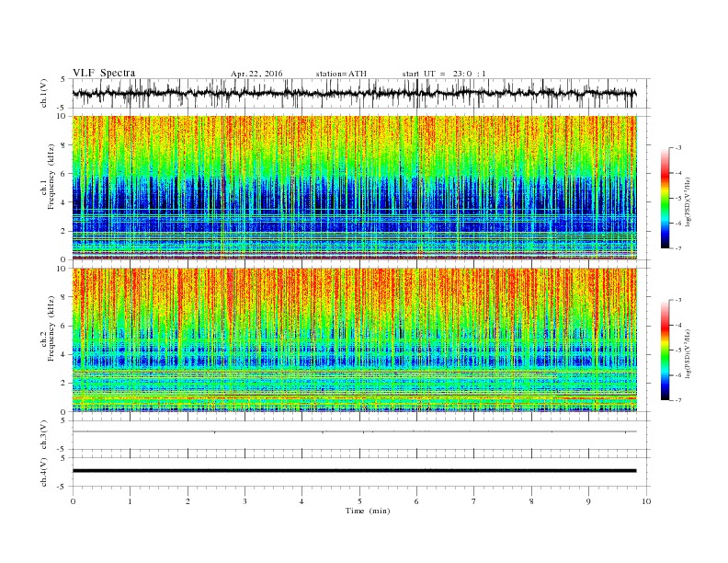Click the ch.1 spectrogram color scale bar
728x563 pixels.
(665, 199)
